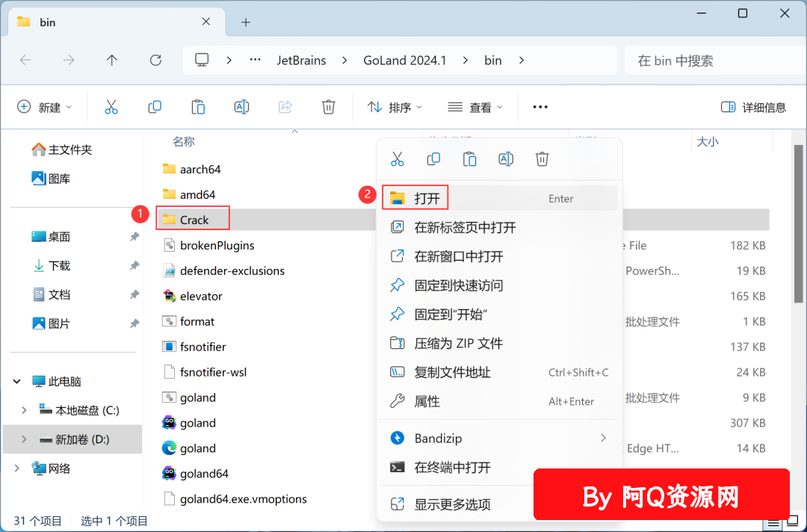Open the three-dots more options in toolbar
The height and width of the screenshot is (532, 807).
540,107
